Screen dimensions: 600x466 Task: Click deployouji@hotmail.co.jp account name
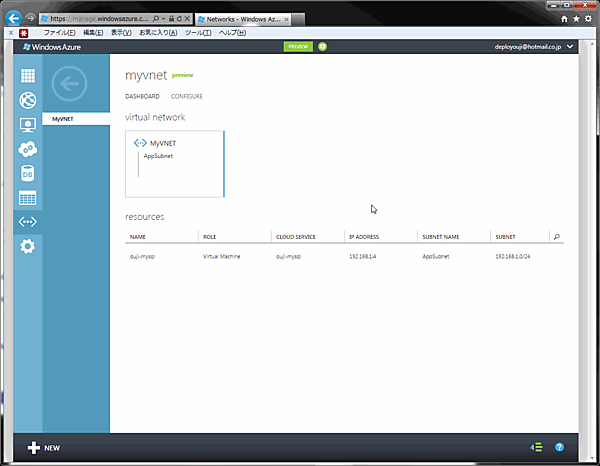click(528, 47)
